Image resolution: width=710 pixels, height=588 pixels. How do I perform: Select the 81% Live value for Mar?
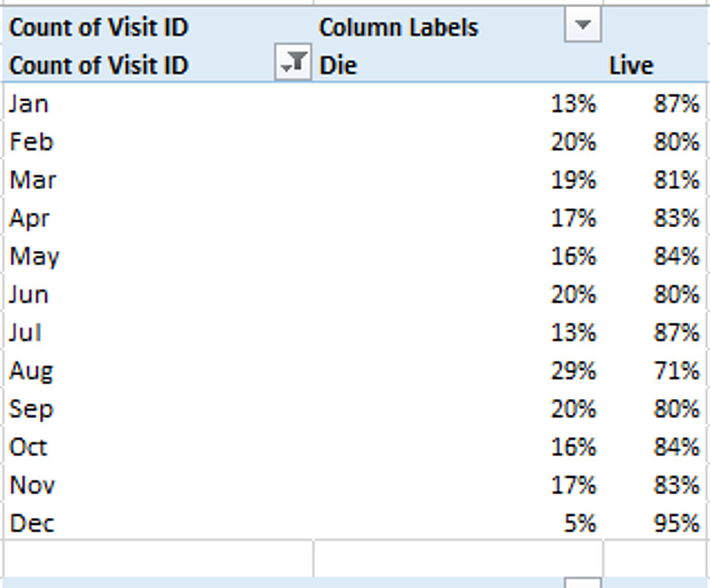click(678, 180)
